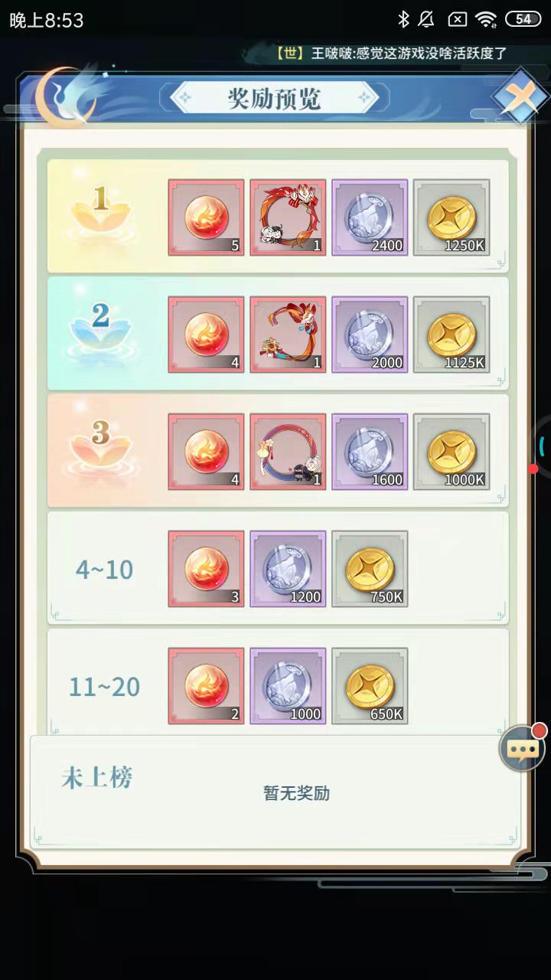The width and height of the screenshot is (551, 980).
Task: Tap the 1250K gold coin reward
Action: click(452, 217)
